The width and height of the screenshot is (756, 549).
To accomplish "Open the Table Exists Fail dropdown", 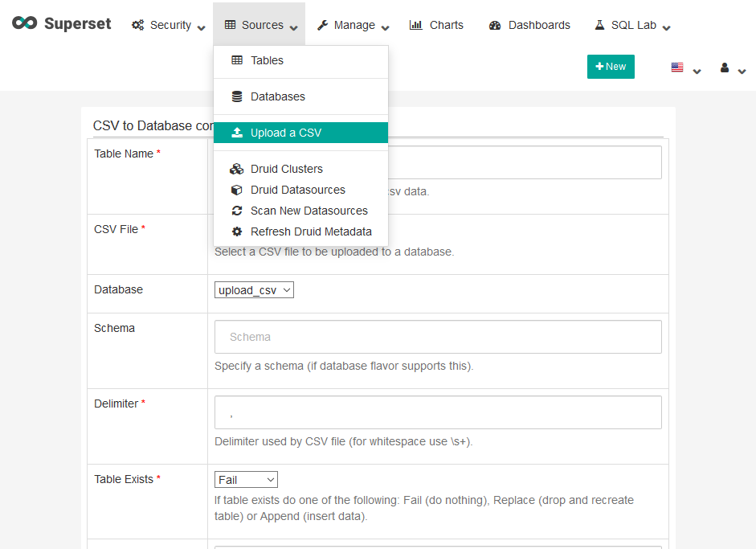I will (246, 480).
